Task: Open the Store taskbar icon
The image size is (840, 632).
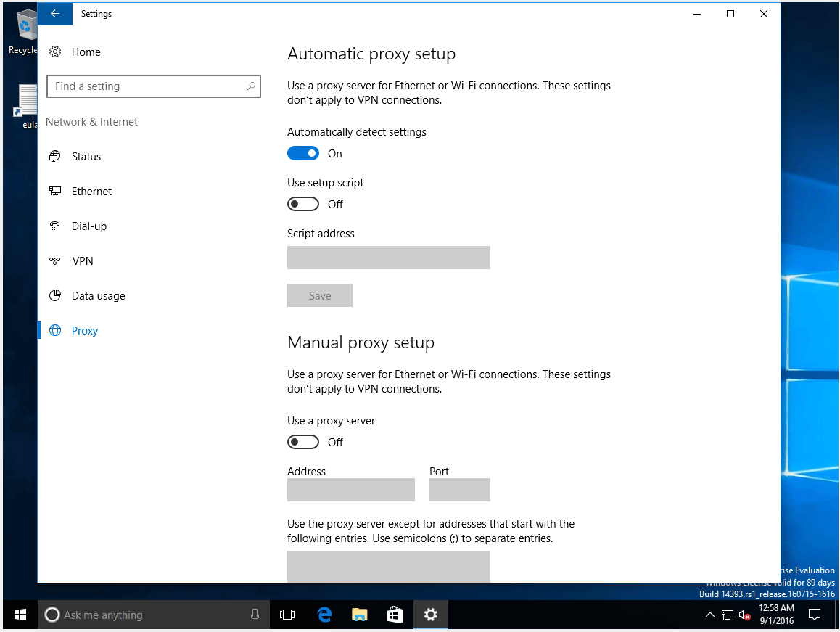Action: [x=395, y=615]
